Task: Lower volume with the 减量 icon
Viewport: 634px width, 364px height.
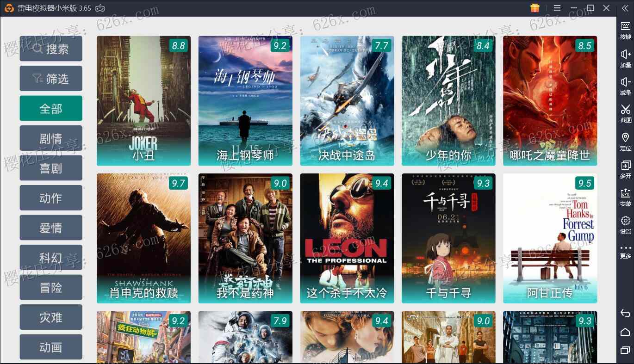Action: [x=625, y=86]
